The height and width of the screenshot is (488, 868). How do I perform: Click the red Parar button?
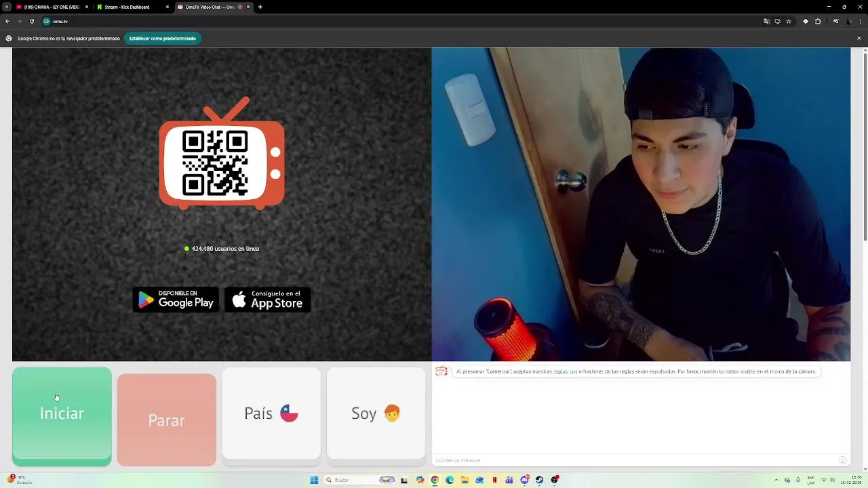point(166,420)
